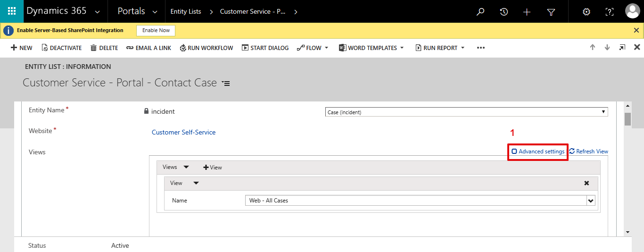Expand chevron after record breadcrumb
Viewport: 644px width, 252px height.
(x=296, y=12)
